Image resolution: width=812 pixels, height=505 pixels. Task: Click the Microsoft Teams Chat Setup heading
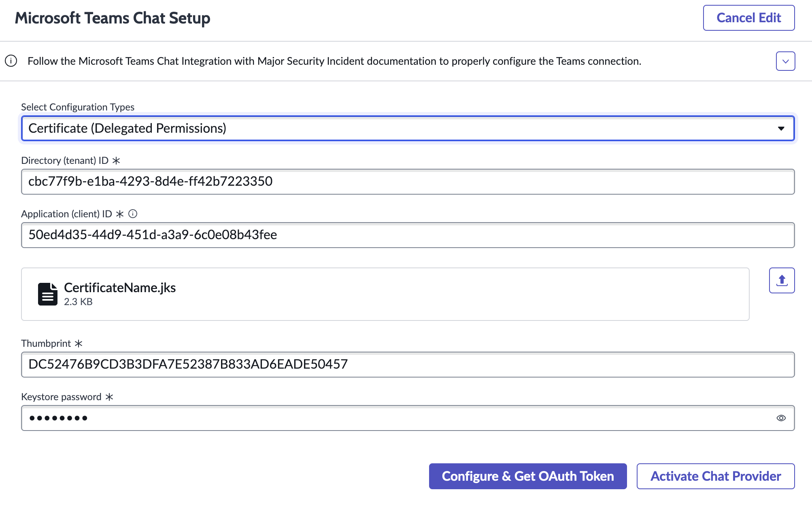coord(113,18)
